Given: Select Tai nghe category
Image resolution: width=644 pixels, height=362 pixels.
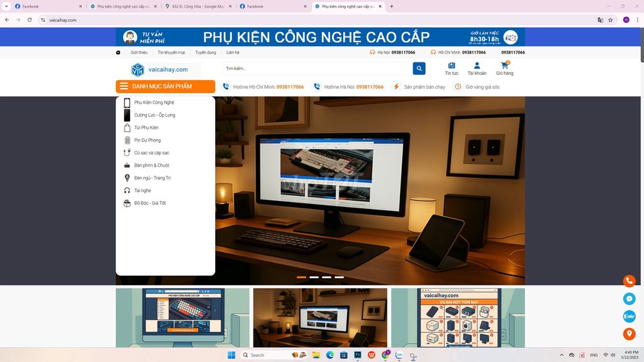Looking at the screenshot, I should click(x=143, y=191).
